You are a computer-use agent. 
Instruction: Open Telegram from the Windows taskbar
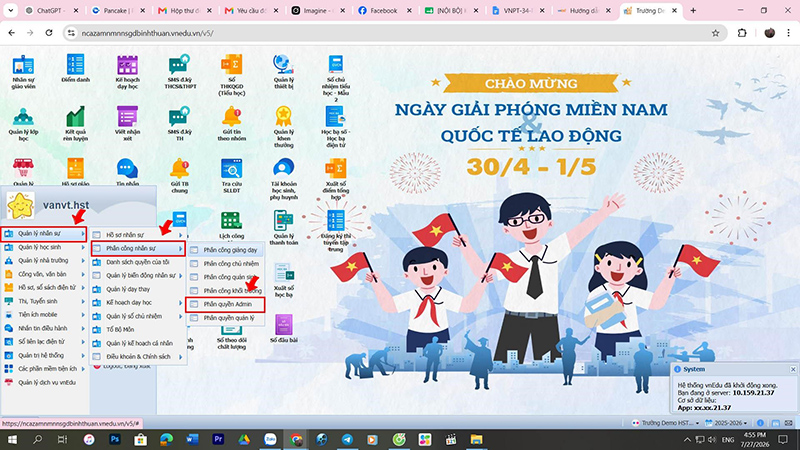pyautogui.click(x=347, y=439)
